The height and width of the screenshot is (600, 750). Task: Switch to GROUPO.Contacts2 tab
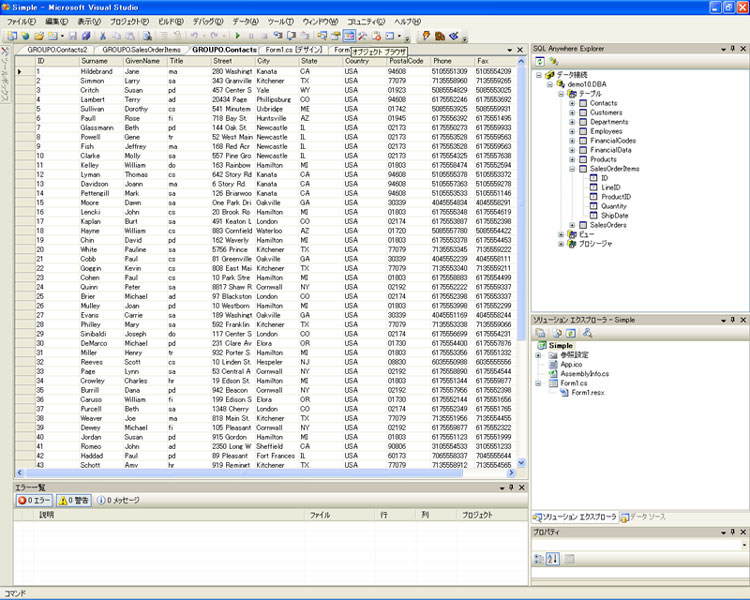[x=57, y=50]
